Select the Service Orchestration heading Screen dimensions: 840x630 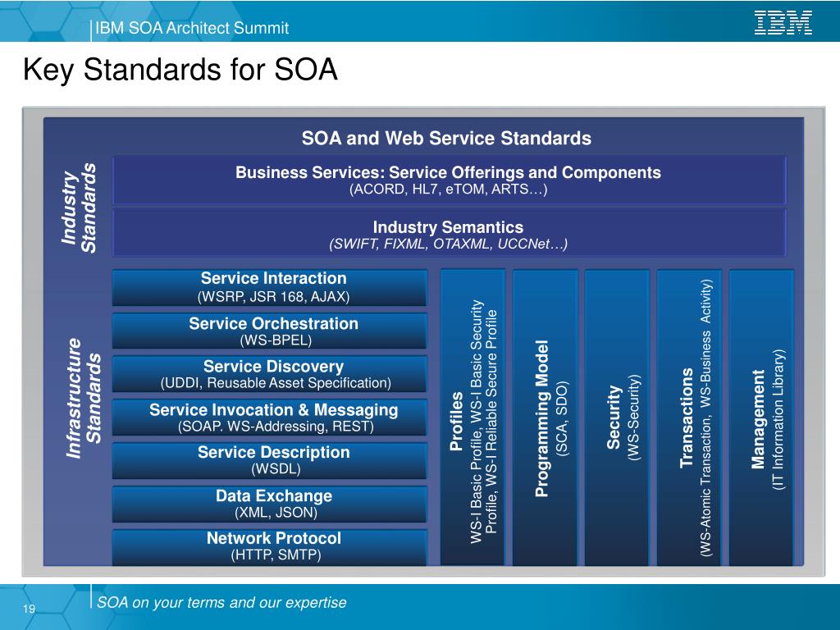pyautogui.click(x=274, y=323)
